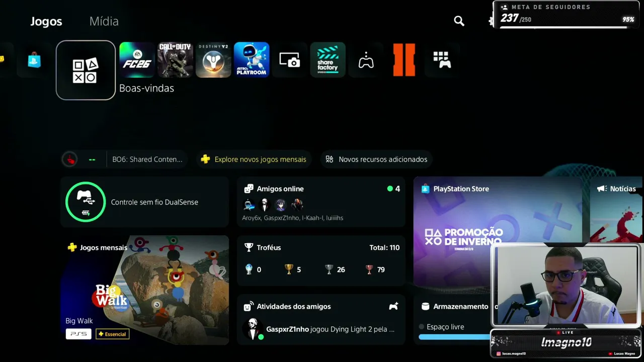
Task: Open the controller app icon in game row
Action: coord(366,60)
